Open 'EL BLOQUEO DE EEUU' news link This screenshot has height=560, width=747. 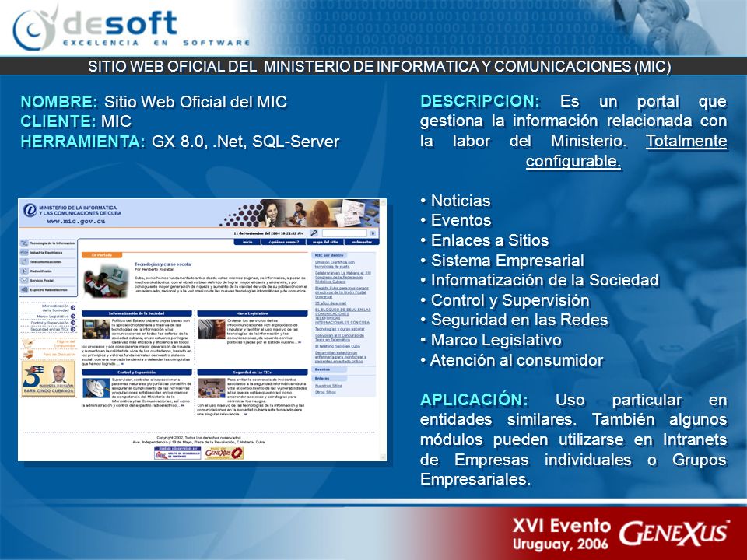343,317
